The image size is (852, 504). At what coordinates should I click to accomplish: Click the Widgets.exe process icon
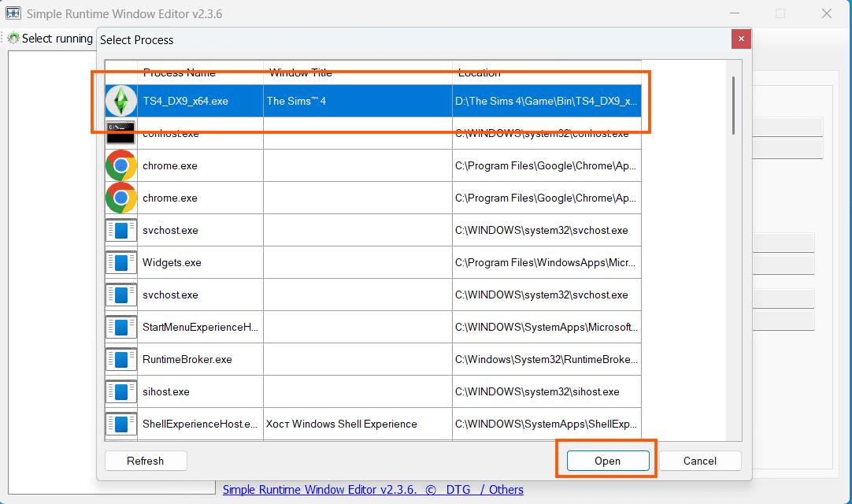point(120,262)
